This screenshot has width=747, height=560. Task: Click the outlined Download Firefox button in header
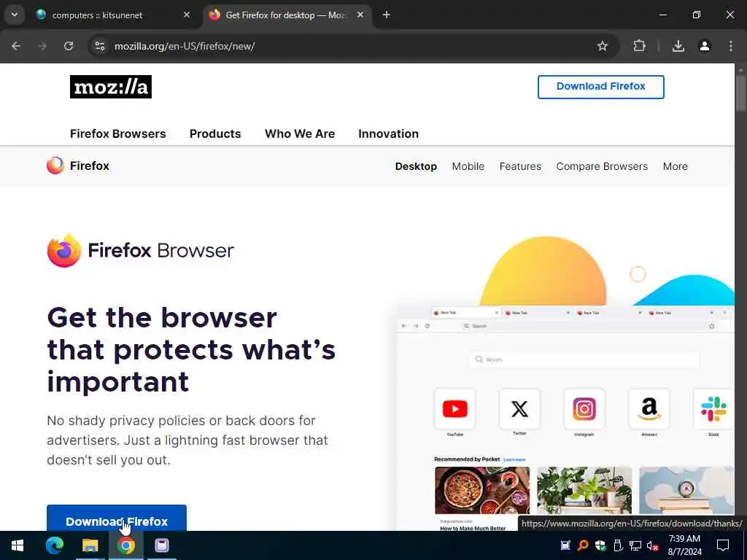coord(601,87)
